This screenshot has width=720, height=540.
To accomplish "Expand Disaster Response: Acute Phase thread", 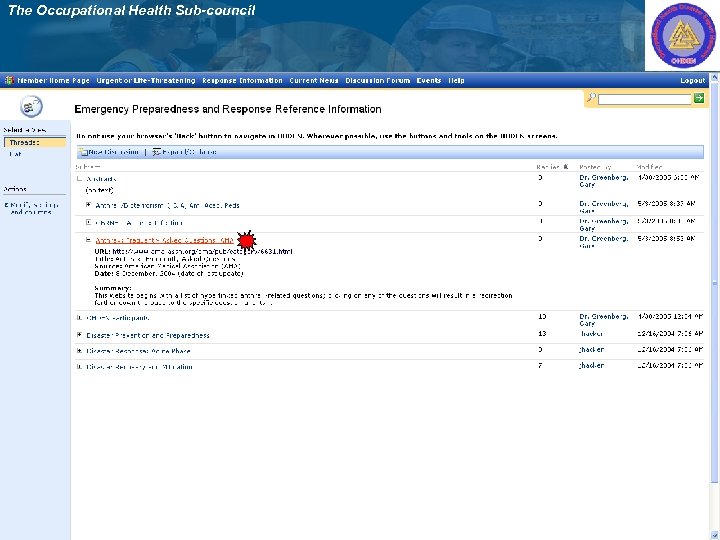I will click(79, 350).
